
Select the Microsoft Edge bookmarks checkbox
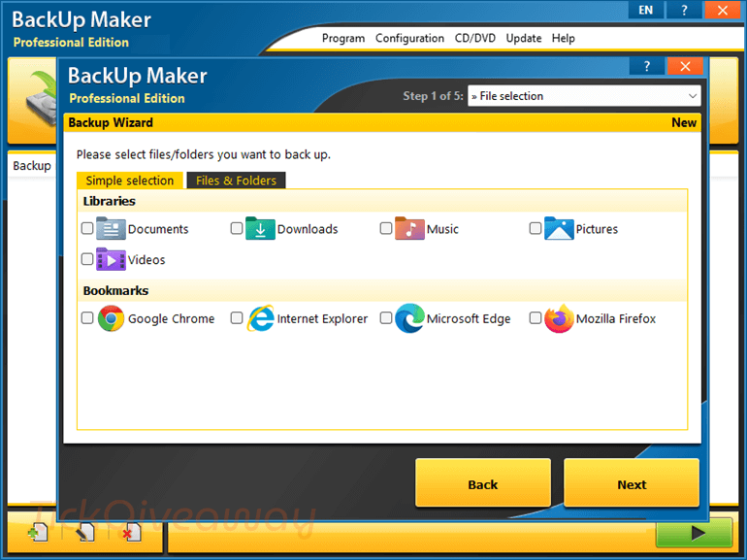click(x=386, y=318)
